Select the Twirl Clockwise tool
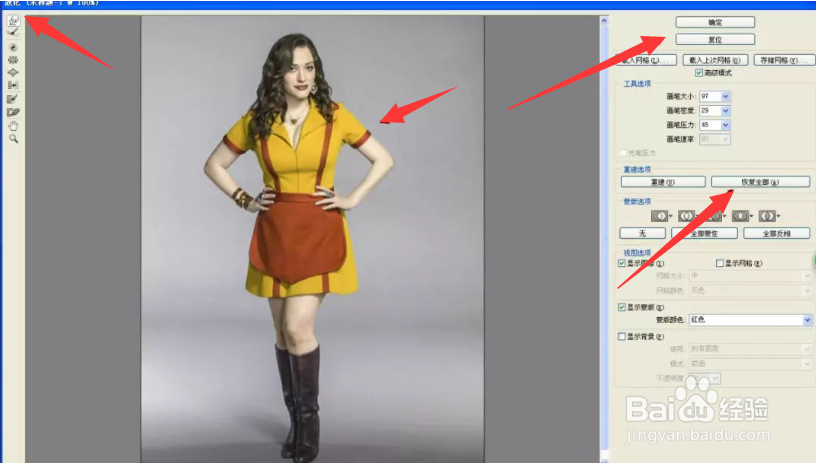Image resolution: width=816 pixels, height=463 pixels. coord(14,47)
